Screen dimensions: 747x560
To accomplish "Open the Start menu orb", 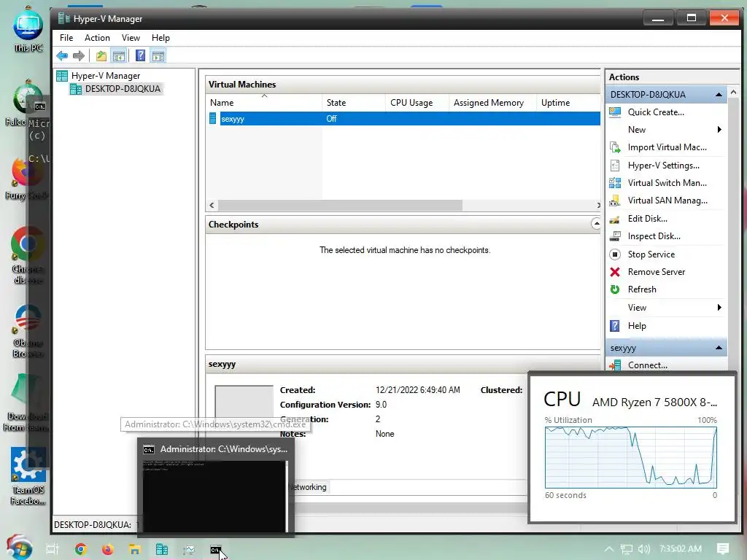I will (x=19, y=548).
